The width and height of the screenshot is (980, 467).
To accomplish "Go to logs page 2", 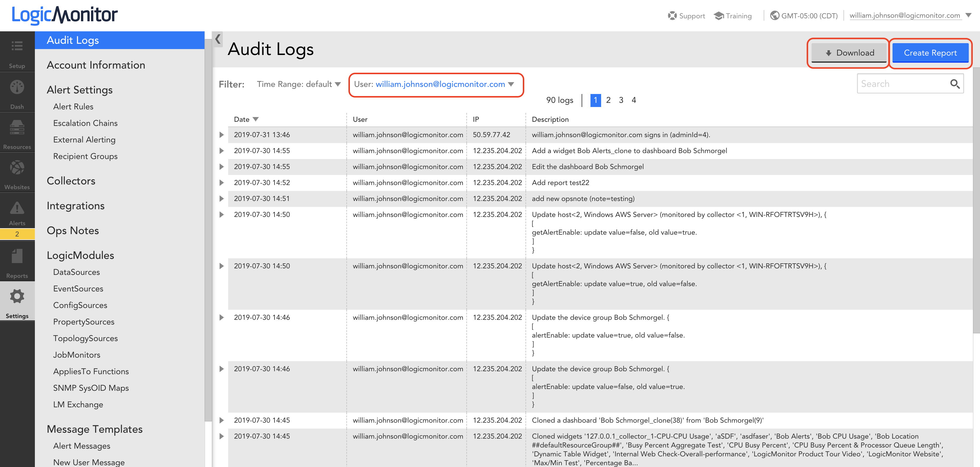I will tap(608, 100).
